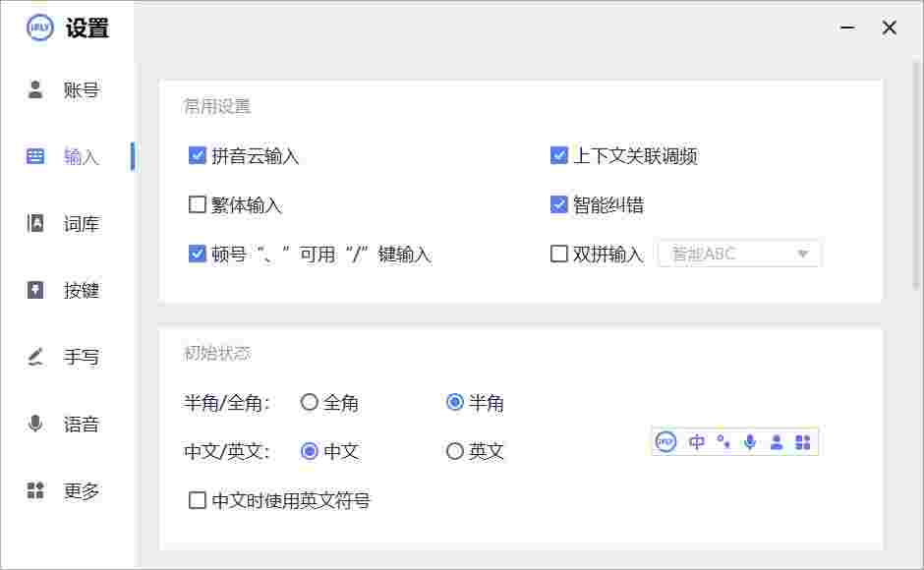Enable 双拼输入 double pinyin input
924x570 pixels.
(x=559, y=254)
